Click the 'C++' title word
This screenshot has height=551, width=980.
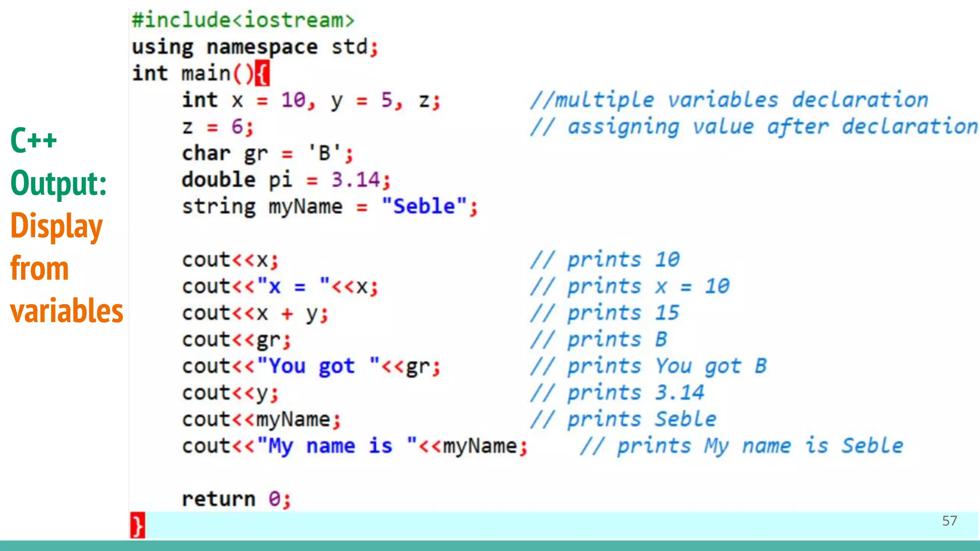coord(33,140)
